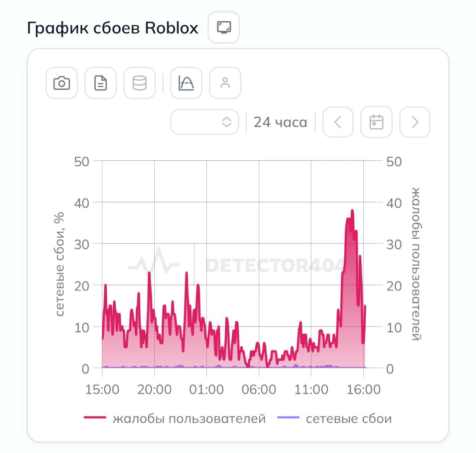Click the purple legend line swatch
Viewport: 476px width, 453px height.
(288, 418)
